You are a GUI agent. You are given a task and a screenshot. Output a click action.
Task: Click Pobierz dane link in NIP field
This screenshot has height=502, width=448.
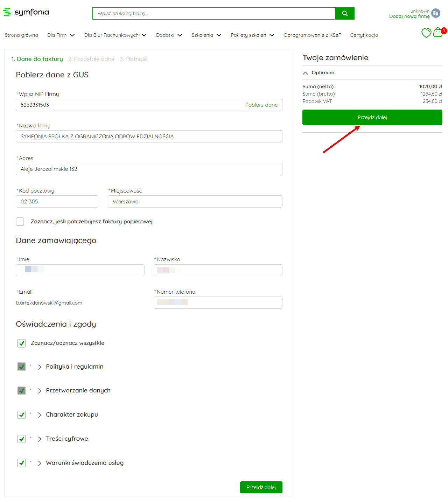click(x=261, y=105)
